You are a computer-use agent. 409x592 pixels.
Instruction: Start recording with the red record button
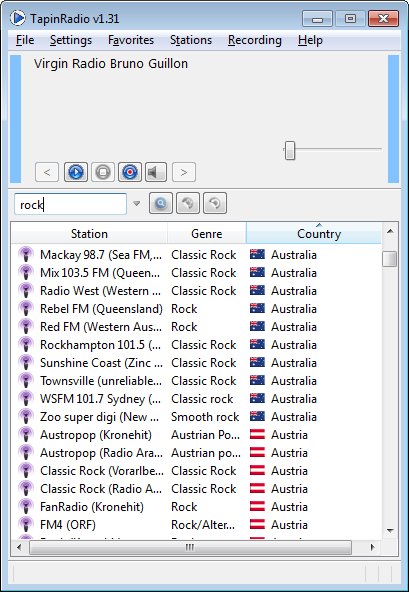coord(130,172)
